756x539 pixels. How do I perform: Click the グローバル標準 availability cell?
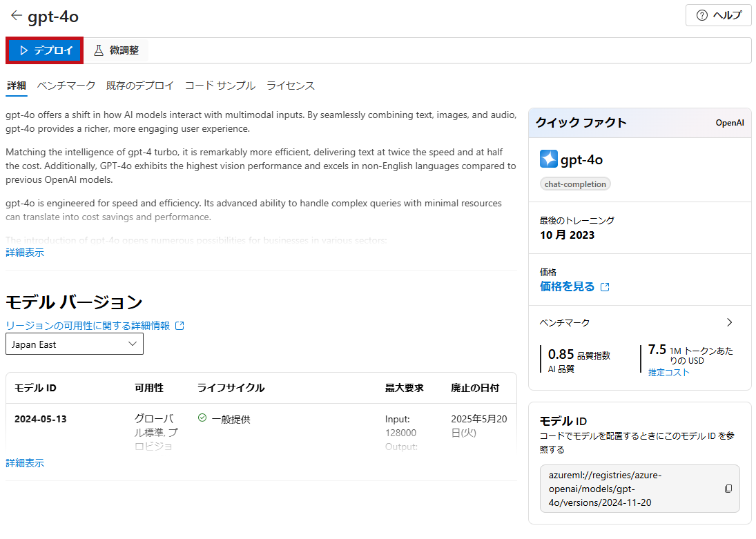(156, 433)
